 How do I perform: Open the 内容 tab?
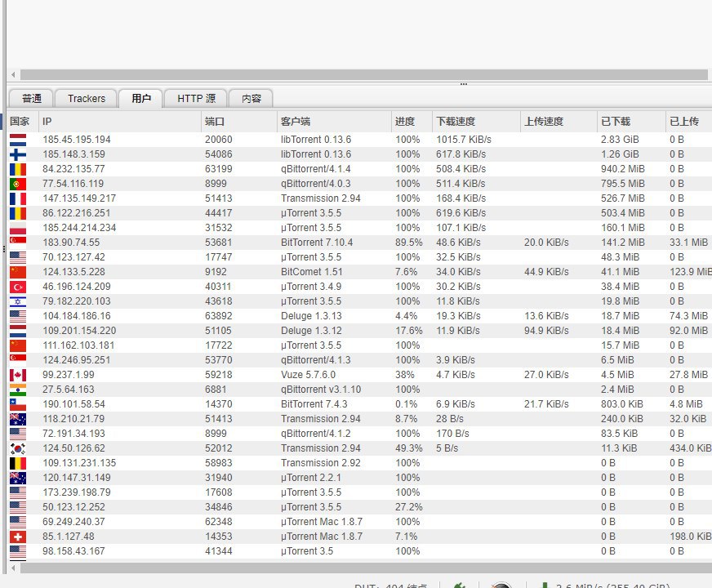click(251, 99)
